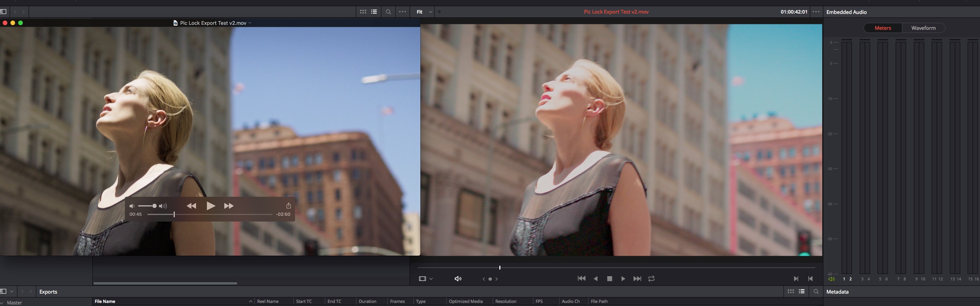Toggle File Name sort order arrow

(251, 301)
